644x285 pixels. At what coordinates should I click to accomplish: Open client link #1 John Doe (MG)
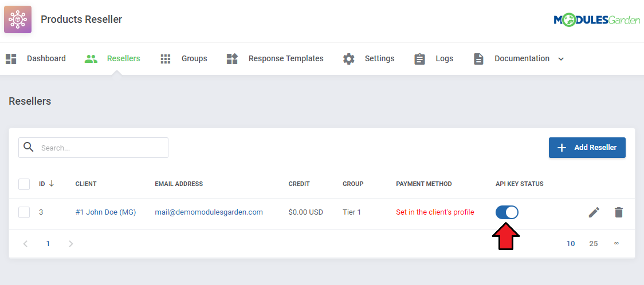click(105, 212)
